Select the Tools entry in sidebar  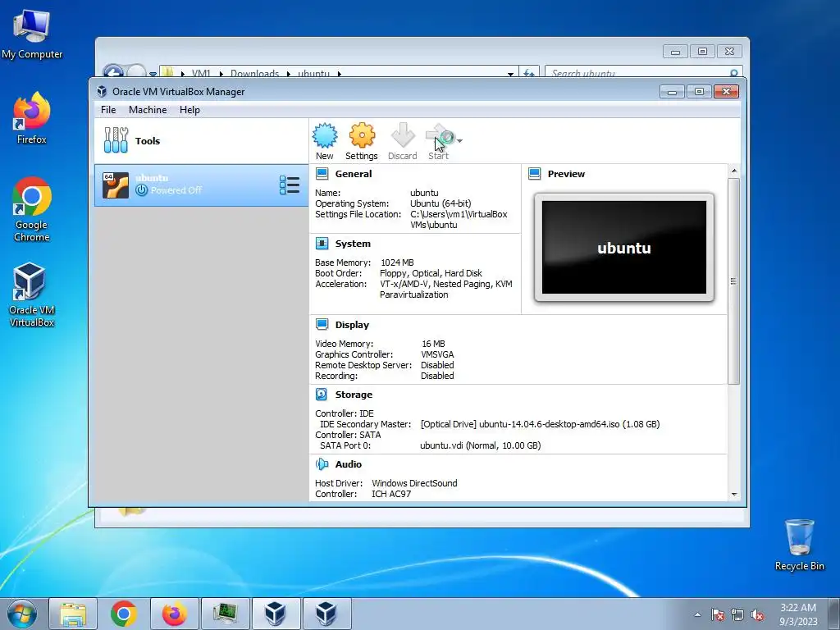tap(202, 141)
